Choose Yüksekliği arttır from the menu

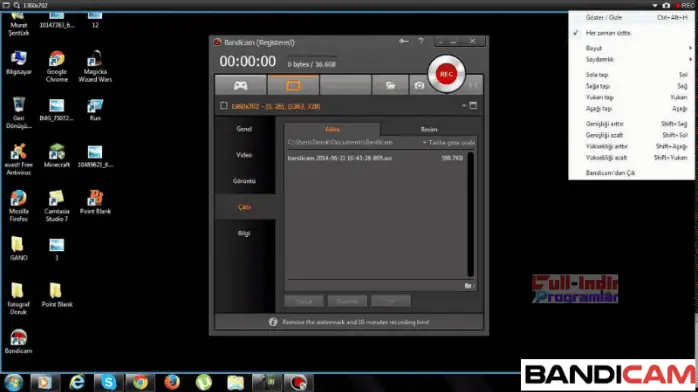pos(631,146)
